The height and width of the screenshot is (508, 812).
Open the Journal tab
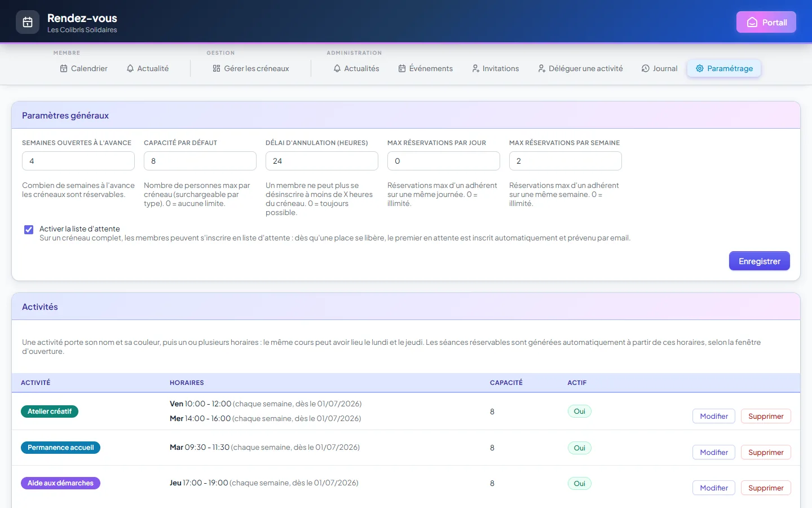(x=660, y=68)
